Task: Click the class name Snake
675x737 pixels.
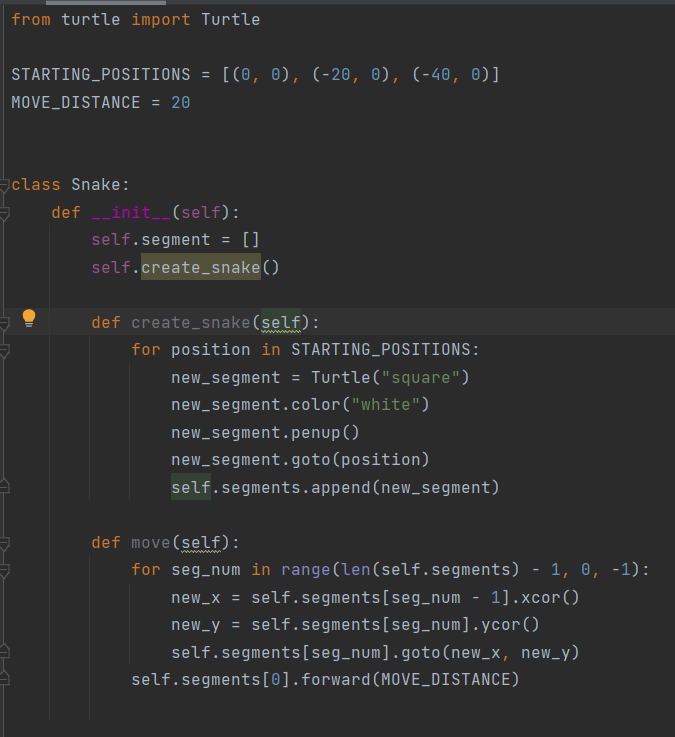Action: point(95,184)
